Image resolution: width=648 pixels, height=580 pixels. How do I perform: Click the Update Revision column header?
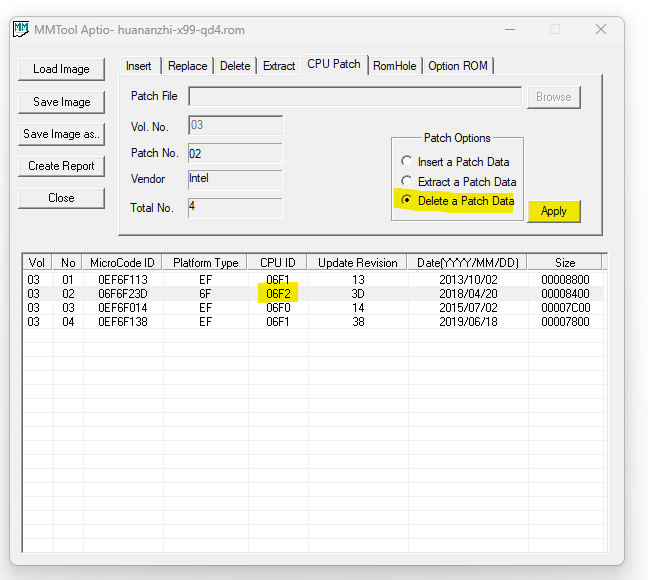click(x=357, y=263)
